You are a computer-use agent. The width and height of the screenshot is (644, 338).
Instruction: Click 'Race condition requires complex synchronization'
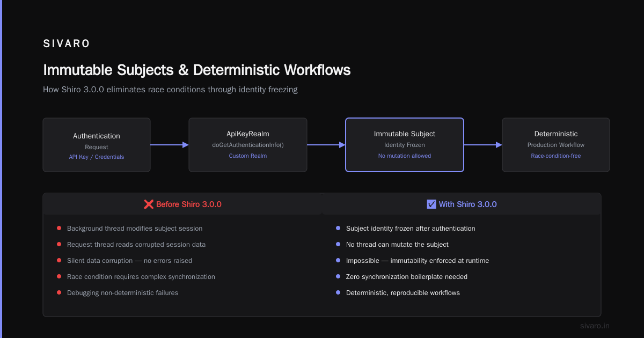141,277
